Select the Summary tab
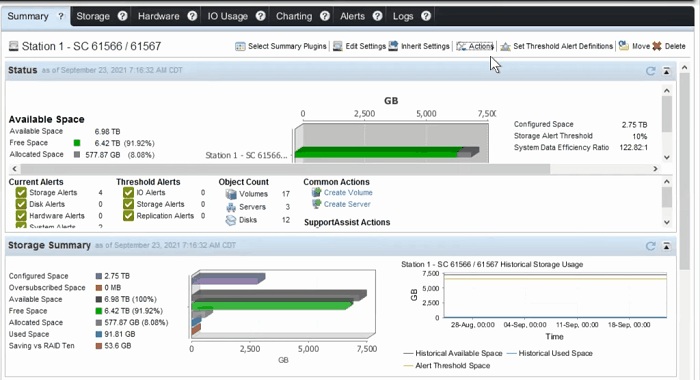Image resolution: width=700 pixels, height=380 pixels. (28, 16)
